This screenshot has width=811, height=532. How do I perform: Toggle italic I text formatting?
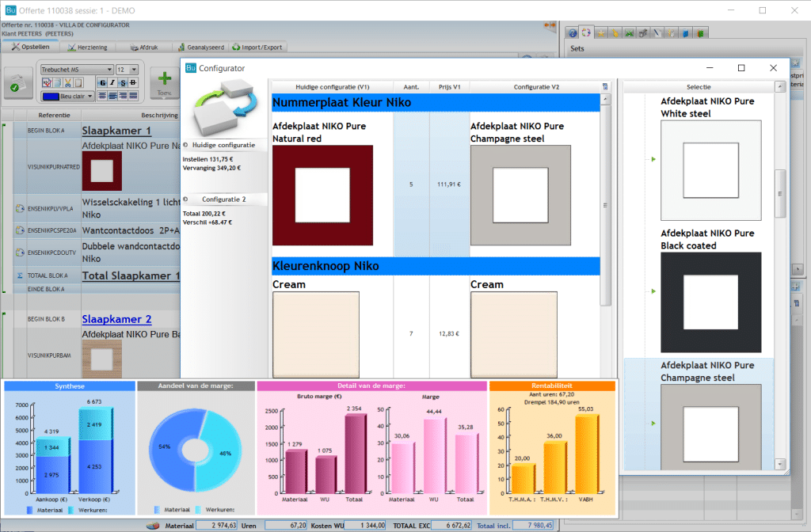coord(112,82)
